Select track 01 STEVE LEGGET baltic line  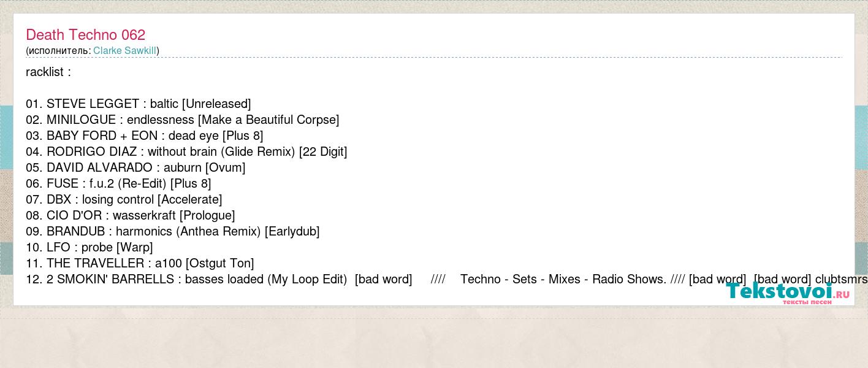click(x=139, y=104)
